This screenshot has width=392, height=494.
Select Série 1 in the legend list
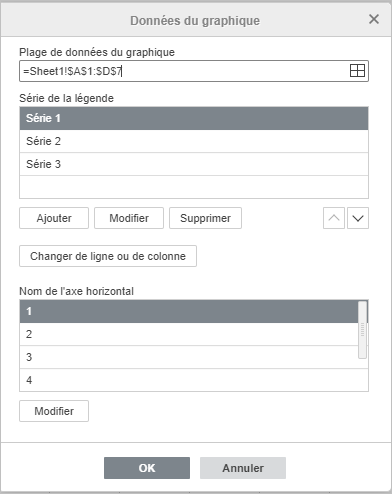194,118
